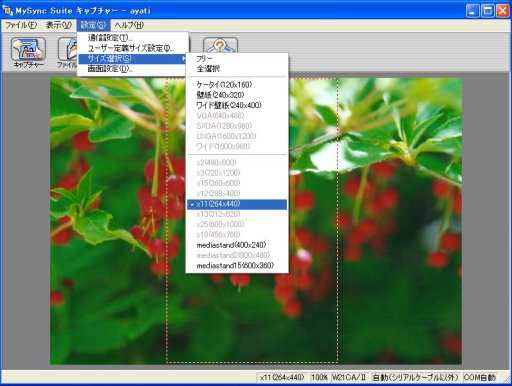The width and height of the screenshot is (512, 386).
Task: Select mediastand15(600x360) size
Action: pos(237,266)
